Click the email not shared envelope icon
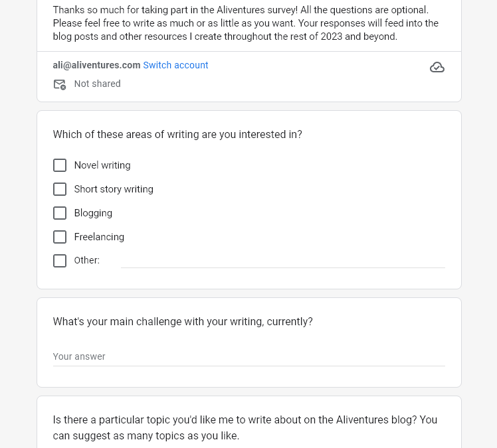Viewport: 497px width, 448px height. coord(60,84)
